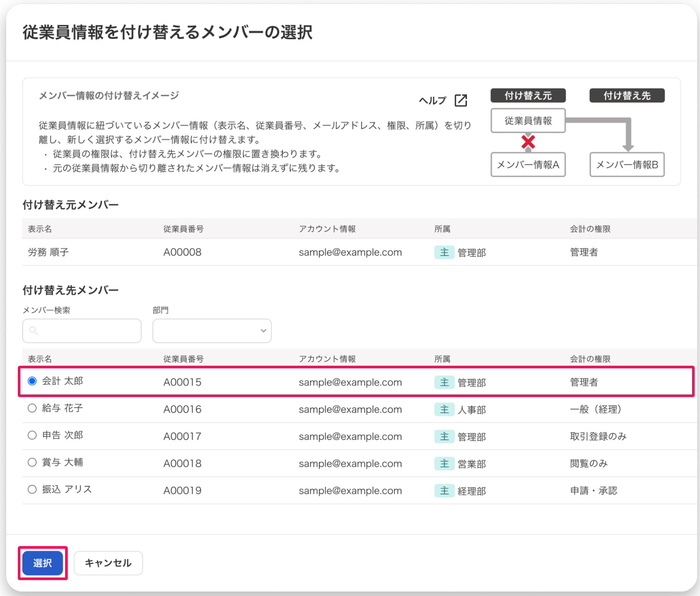Viewport: 700px width, 596px height.
Task: Select the 振込 アリス radio button
Action: pos(32,489)
